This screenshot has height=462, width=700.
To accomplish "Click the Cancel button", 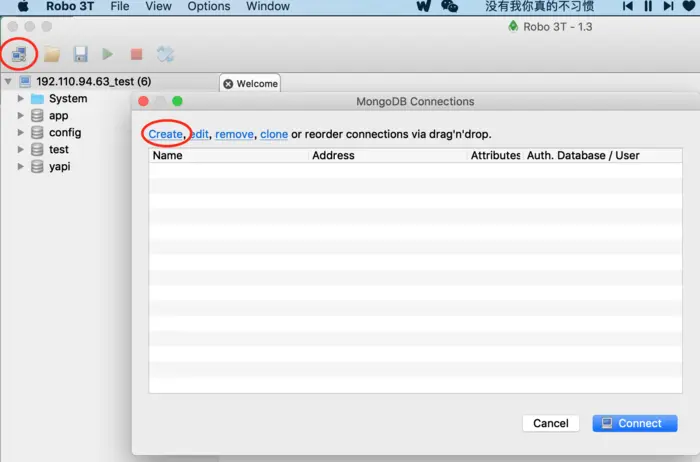I will [551, 423].
